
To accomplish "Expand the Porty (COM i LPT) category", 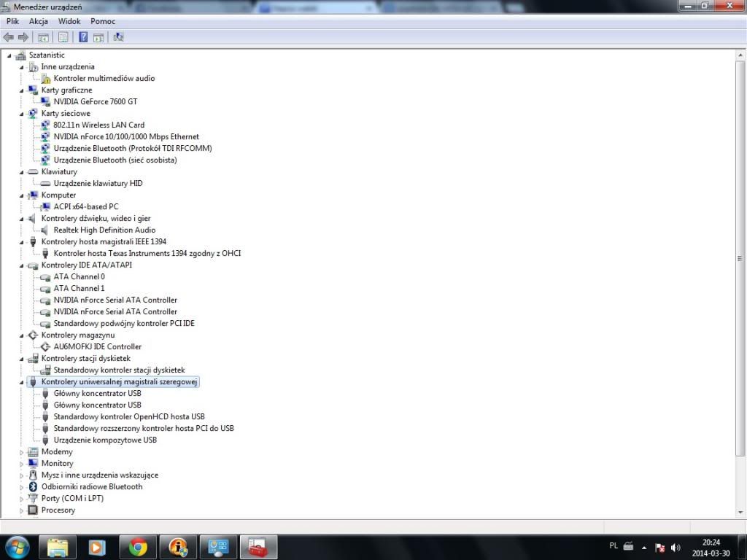I will coord(21,499).
